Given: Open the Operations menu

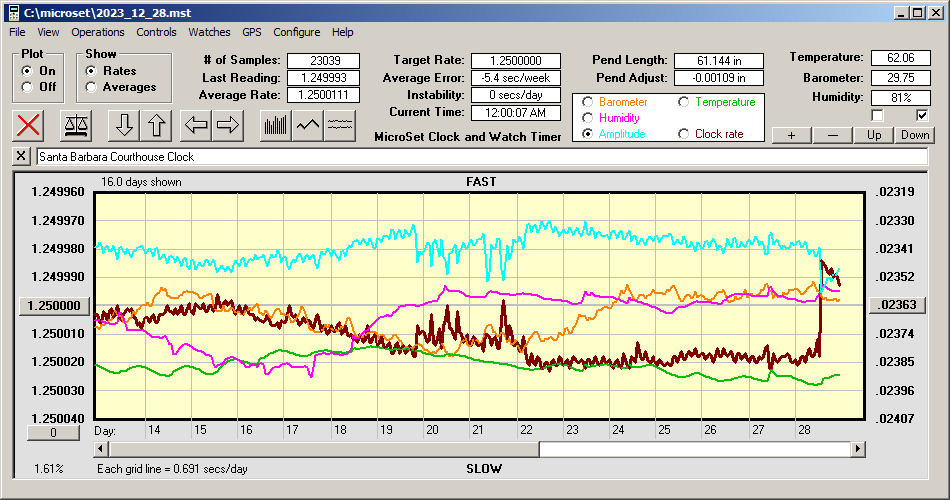Looking at the screenshot, I should [x=98, y=32].
